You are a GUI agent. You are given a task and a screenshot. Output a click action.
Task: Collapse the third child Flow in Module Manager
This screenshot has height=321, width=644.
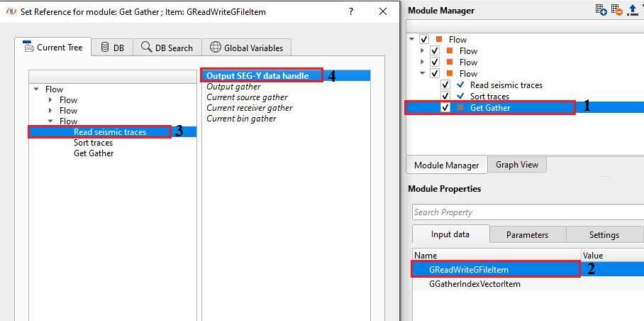423,74
